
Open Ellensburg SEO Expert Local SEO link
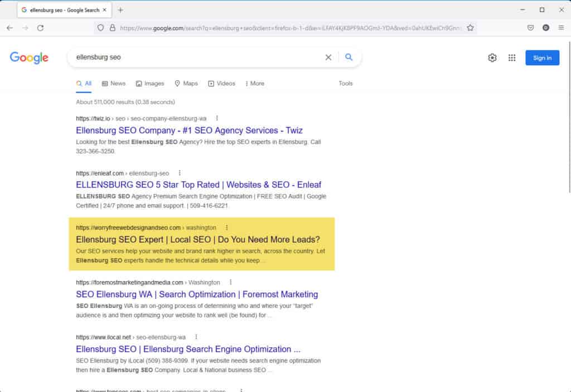[198, 239]
